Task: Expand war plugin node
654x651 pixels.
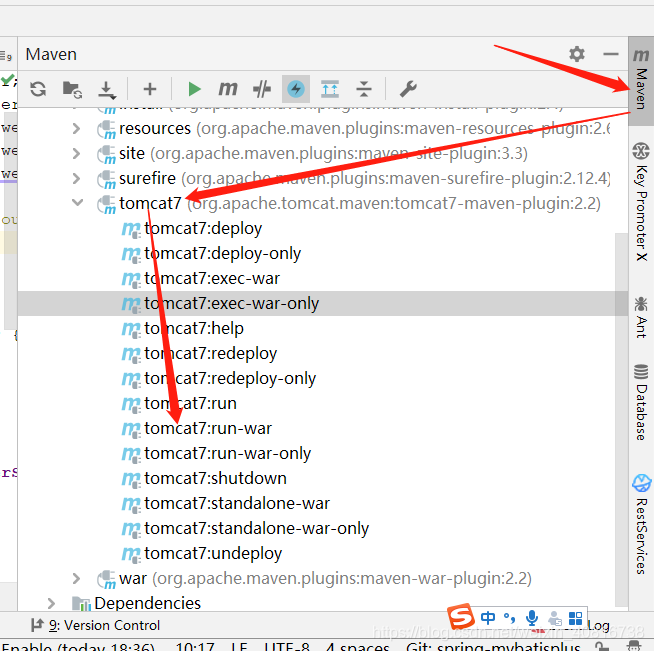Action: click(x=76, y=578)
